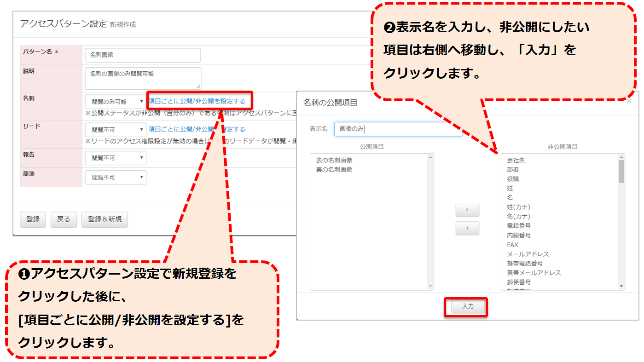Viewport: 644px width, 362px height.
Task: Click 項目ごとに公開/非公開を設定する link in 名刺 row
Action: click(x=197, y=101)
